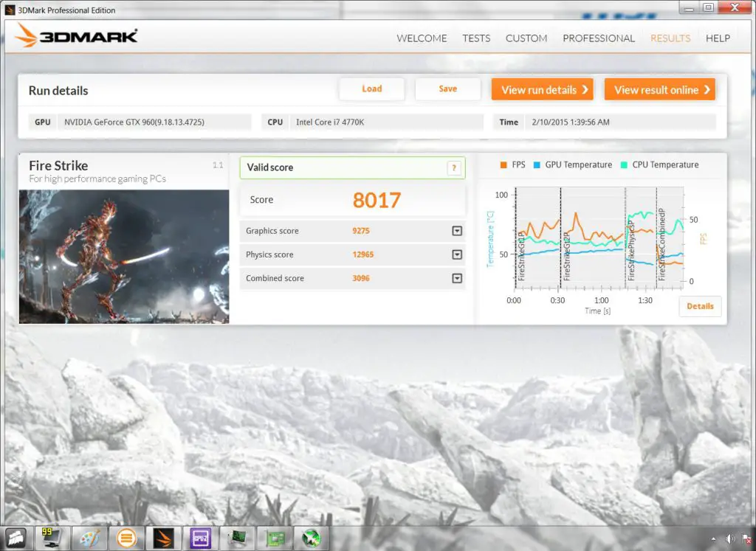Switch to the Custom tab

[526, 38]
